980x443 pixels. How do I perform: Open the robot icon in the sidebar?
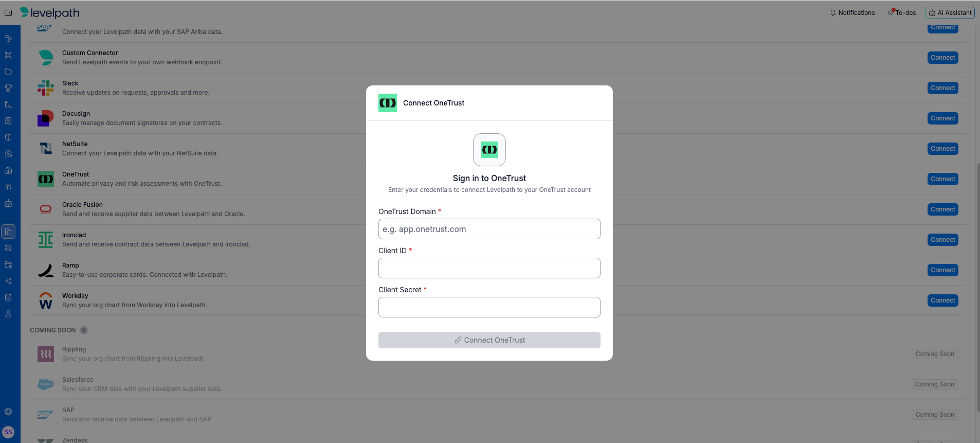(x=8, y=203)
